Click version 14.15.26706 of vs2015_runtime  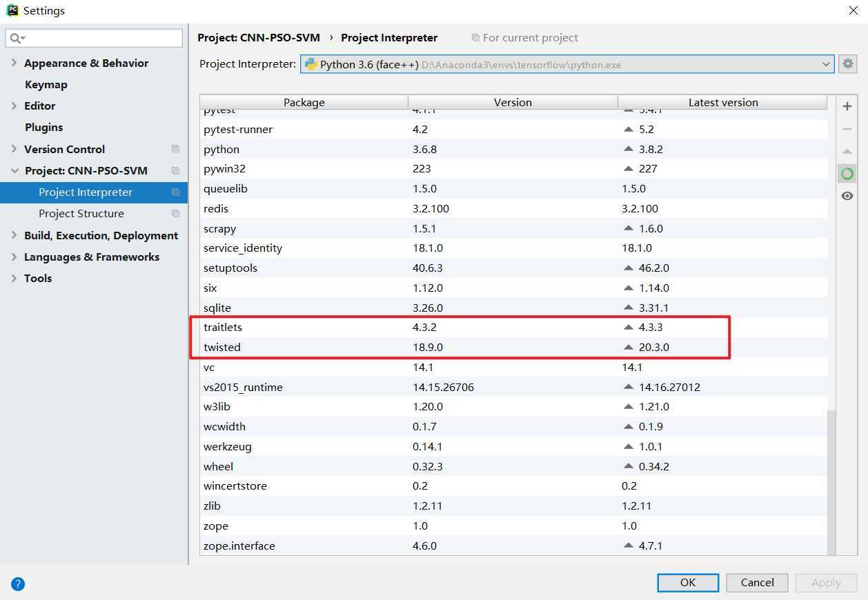pos(444,388)
